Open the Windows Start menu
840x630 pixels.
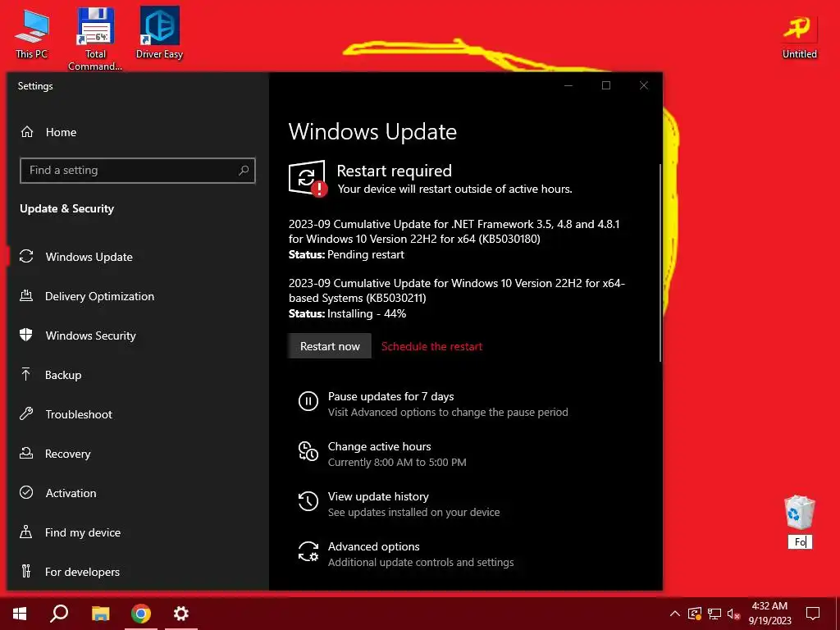pyautogui.click(x=20, y=614)
